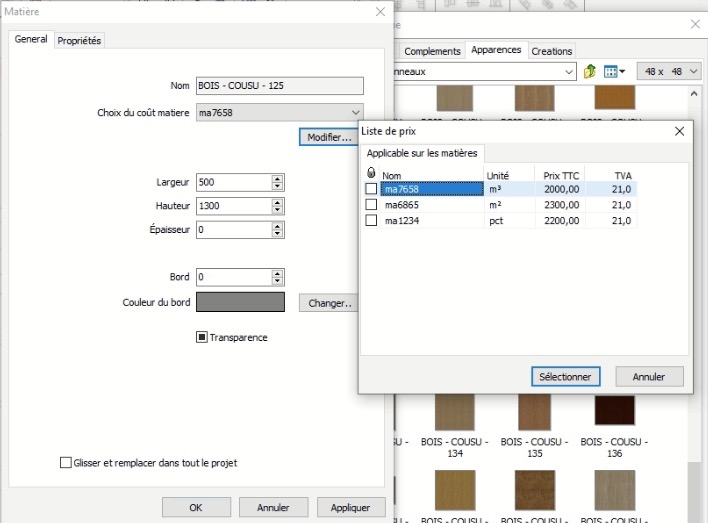Viewport: 708px width, 523px height.
Task: Enable Glisser et remplacer dans tout le projet
Action: coord(66,463)
